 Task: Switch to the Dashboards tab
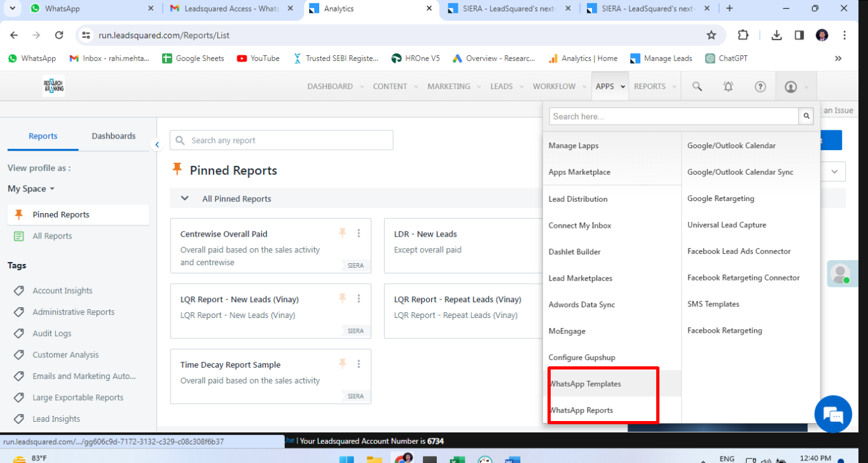114,136
